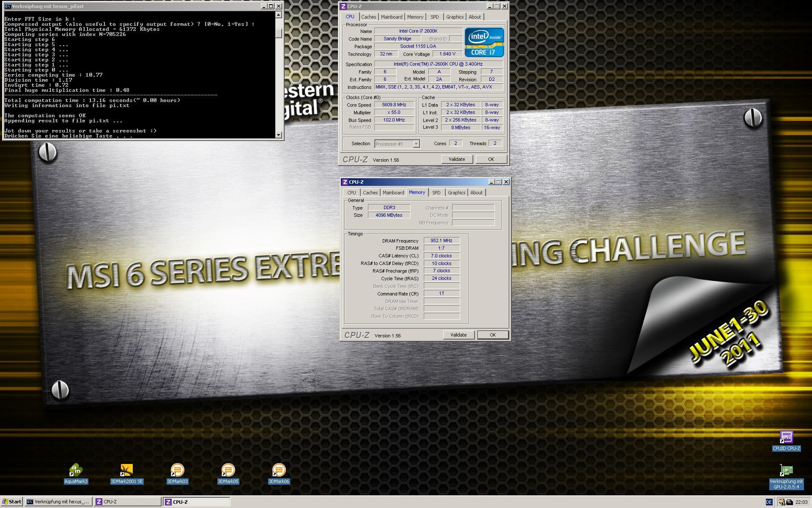Switch to Caches tab in upper CPU-Z window
812x508 pixels.
368,17
